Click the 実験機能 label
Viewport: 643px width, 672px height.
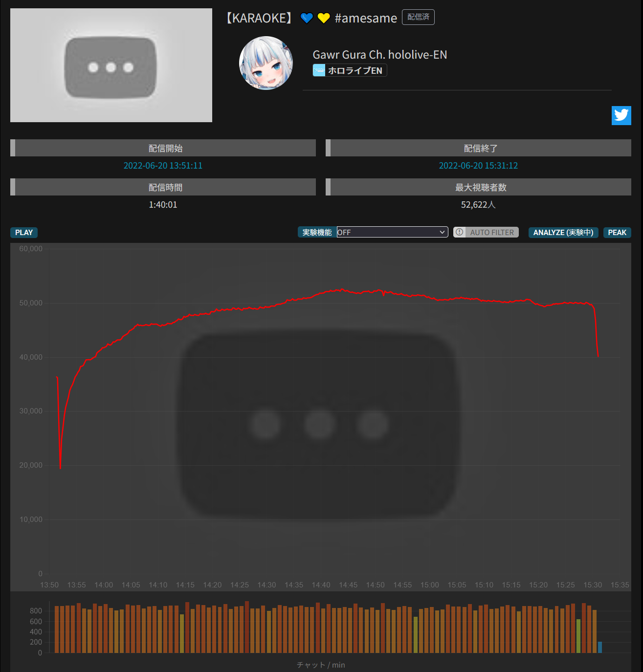[x=317, y=232]
